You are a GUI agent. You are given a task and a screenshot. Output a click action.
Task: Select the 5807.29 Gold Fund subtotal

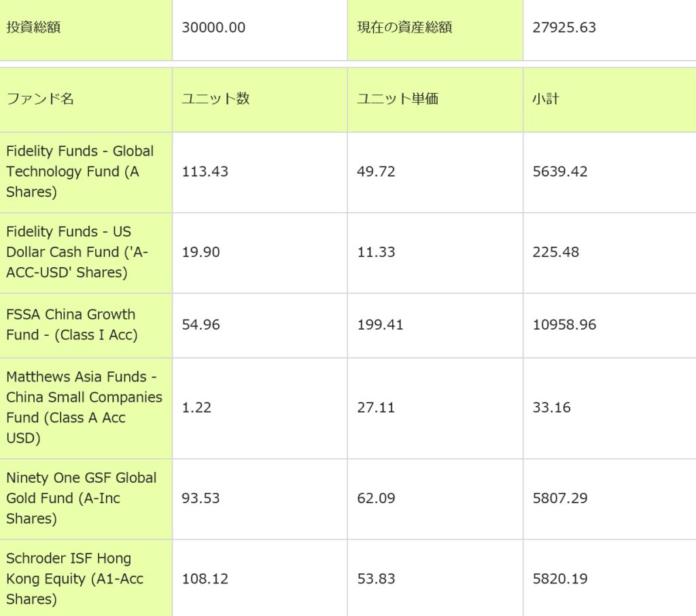click(x=560, y=498)
